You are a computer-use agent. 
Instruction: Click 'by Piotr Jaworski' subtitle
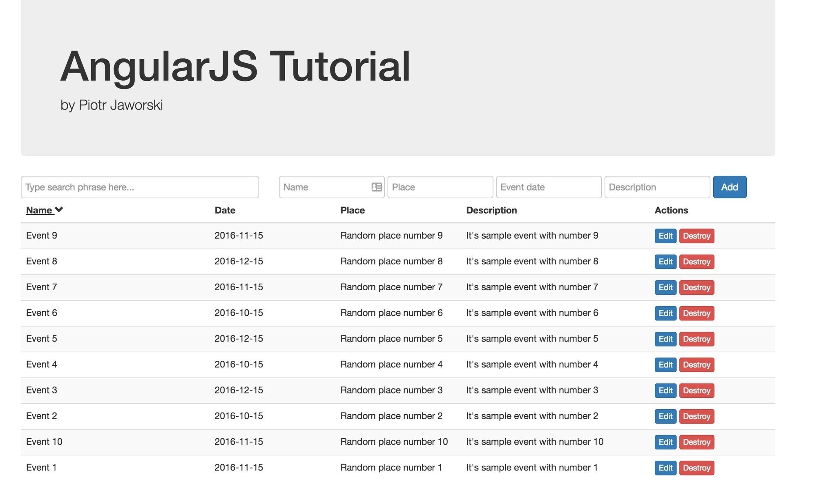(x=112, y=105)
